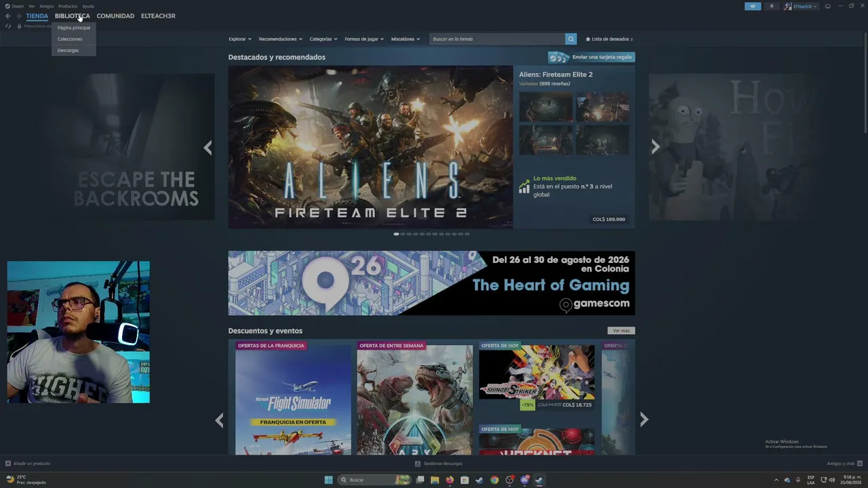Viewport: 868px width, 488px height.
Task: Focus the store search field
Action: 497,39
